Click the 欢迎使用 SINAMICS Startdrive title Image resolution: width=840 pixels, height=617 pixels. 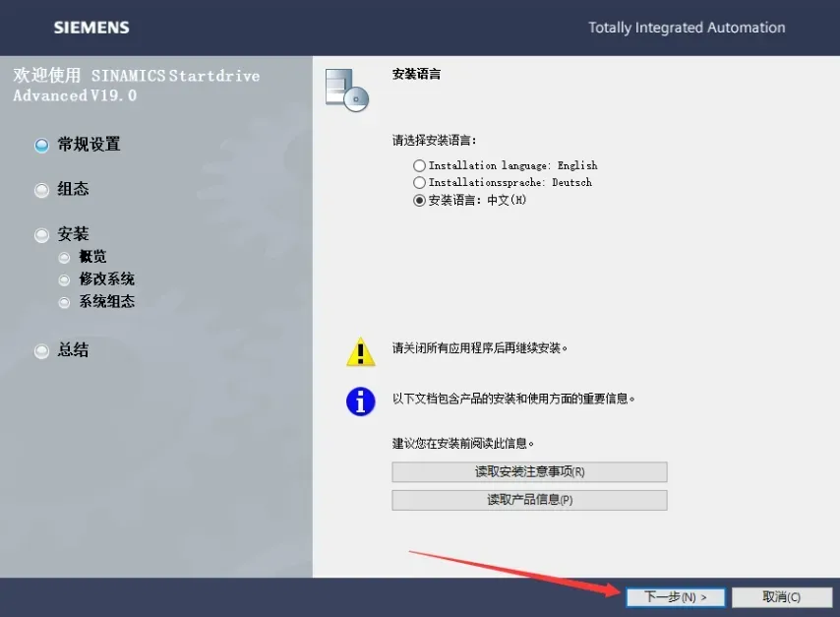(x=137, y=86)
